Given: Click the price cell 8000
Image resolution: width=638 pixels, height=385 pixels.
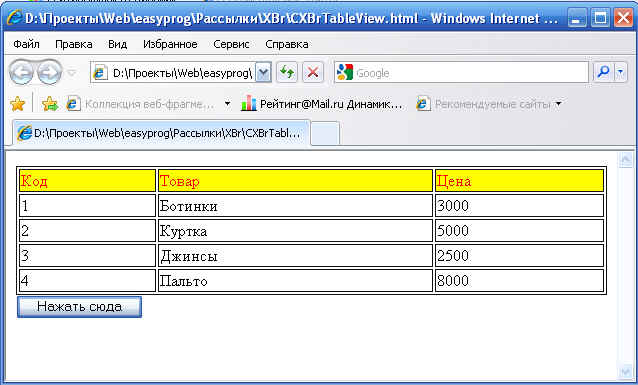Looking at the screenshot, I should point(519,280).
